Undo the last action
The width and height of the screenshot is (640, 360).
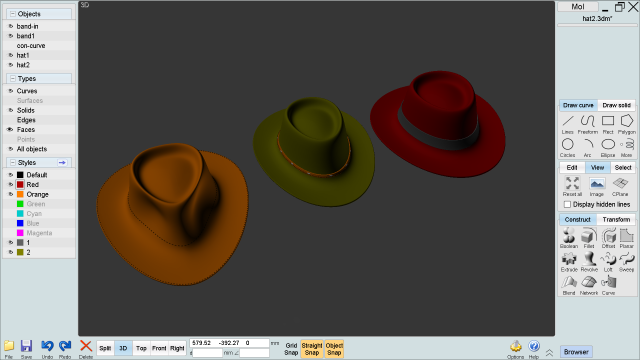pos(47,349)
